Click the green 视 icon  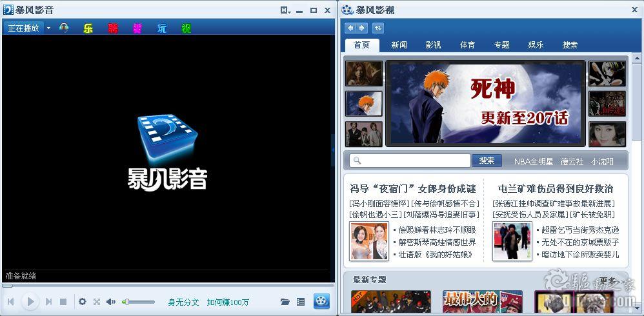(186, 28)
